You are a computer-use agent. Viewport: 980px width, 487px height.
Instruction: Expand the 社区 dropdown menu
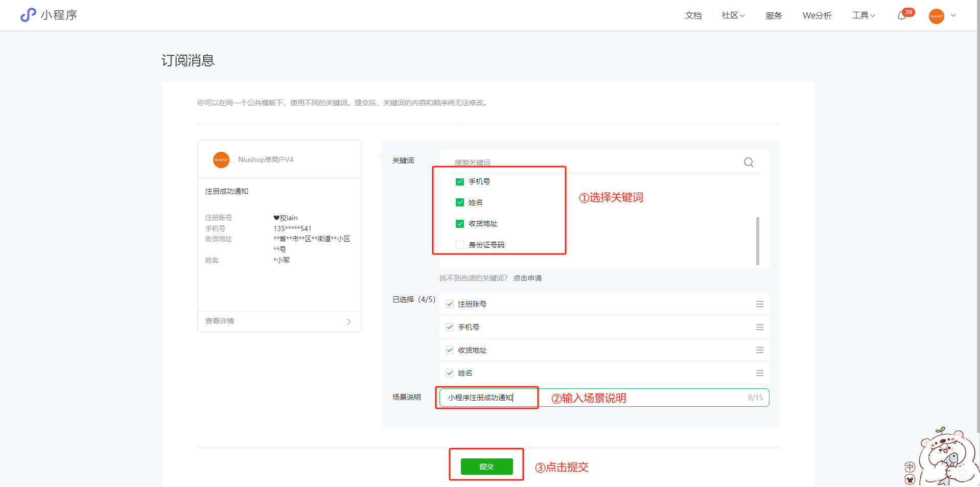point(733,15)
